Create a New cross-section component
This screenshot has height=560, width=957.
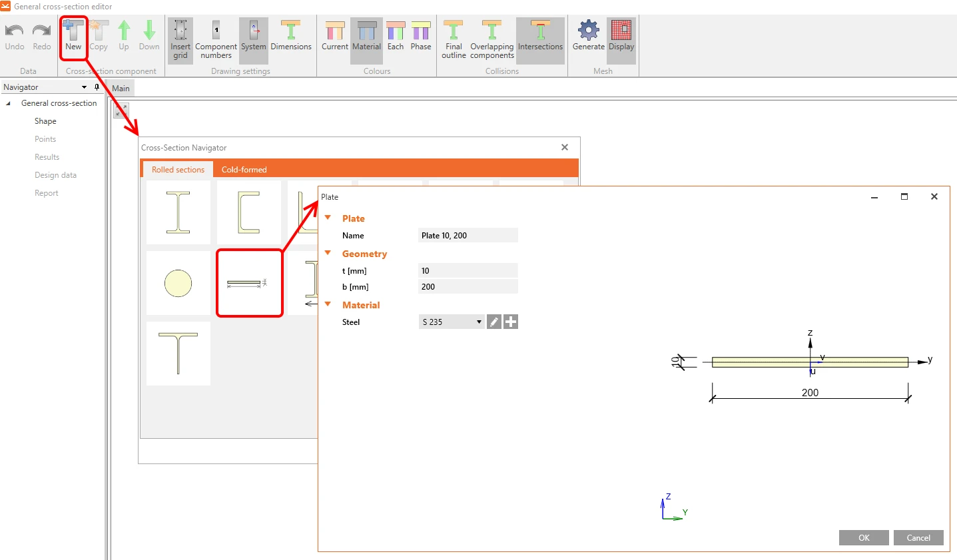73,36
